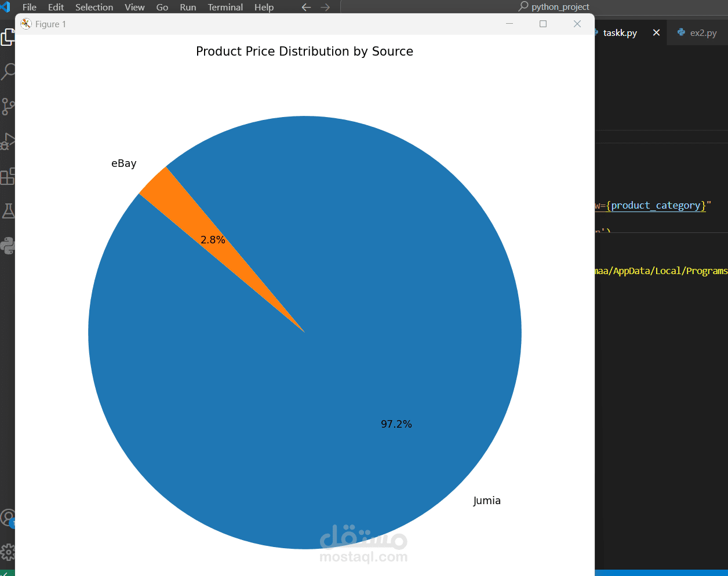Switch to the ex2.py editor tab

tap(697, 33)
